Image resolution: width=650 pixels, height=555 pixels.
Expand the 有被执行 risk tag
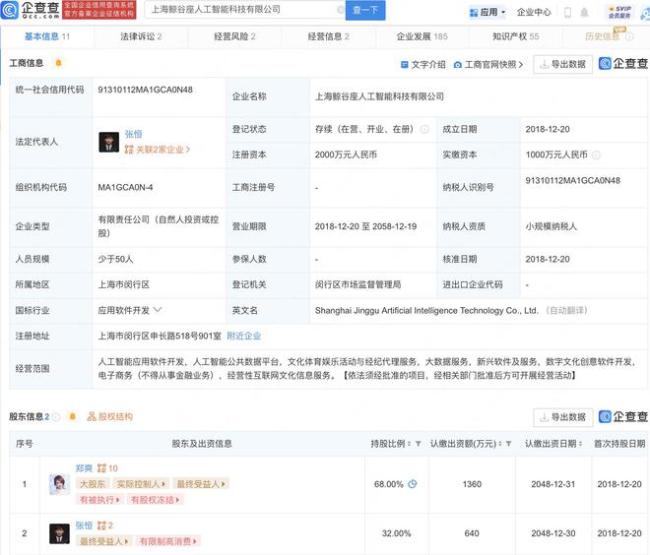(99, 500)
